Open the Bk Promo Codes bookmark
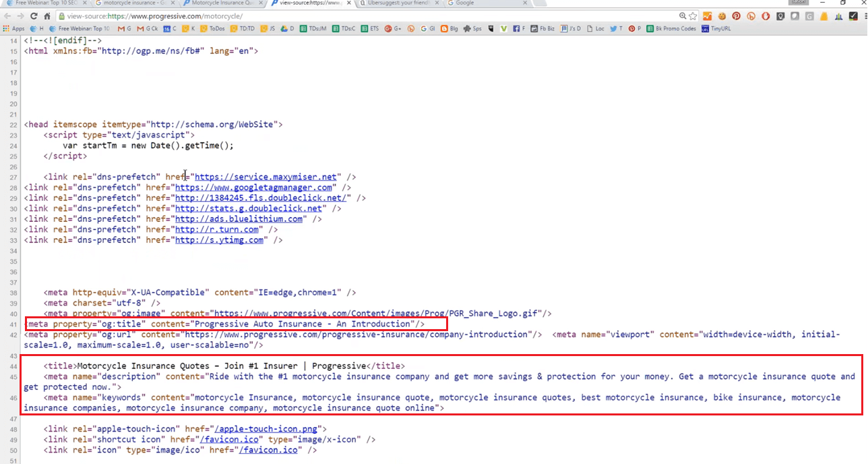Screen dimensions: 868x464 coord(671,29)
